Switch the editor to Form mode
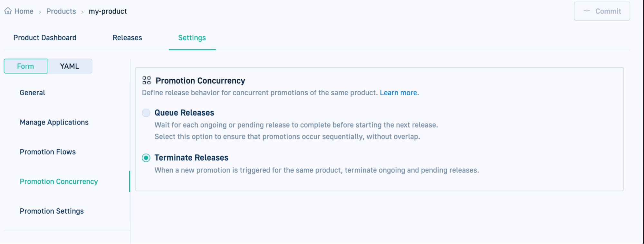Viewport: 644px width, 244px height. coord(25,66)
